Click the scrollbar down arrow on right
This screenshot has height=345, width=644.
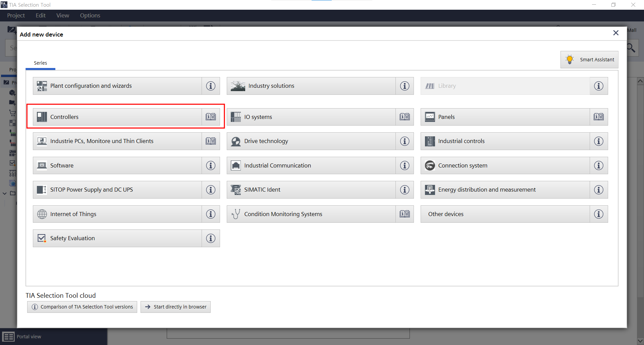point(640,341)
